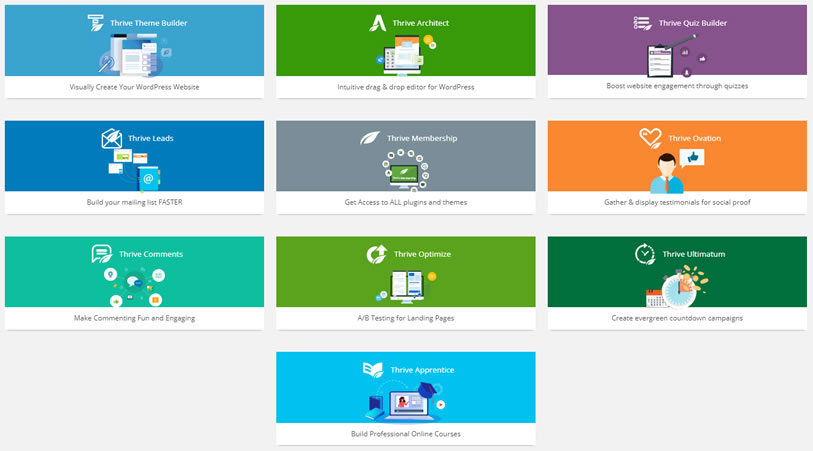
Task: Click 'A/B Testing for Landing Pages' caption
Action: pyautogui.click(x=405, y=318)
